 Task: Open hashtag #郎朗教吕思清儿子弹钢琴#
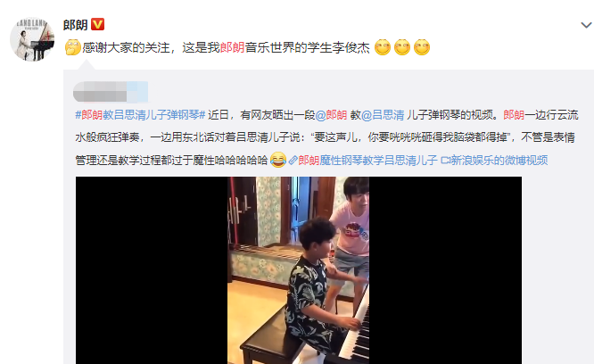[140, 115]
